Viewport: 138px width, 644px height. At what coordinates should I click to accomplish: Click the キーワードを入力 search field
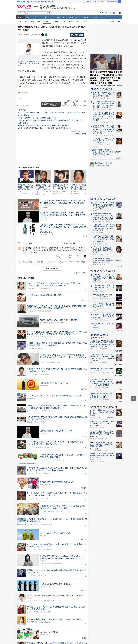tap(32, 13)
